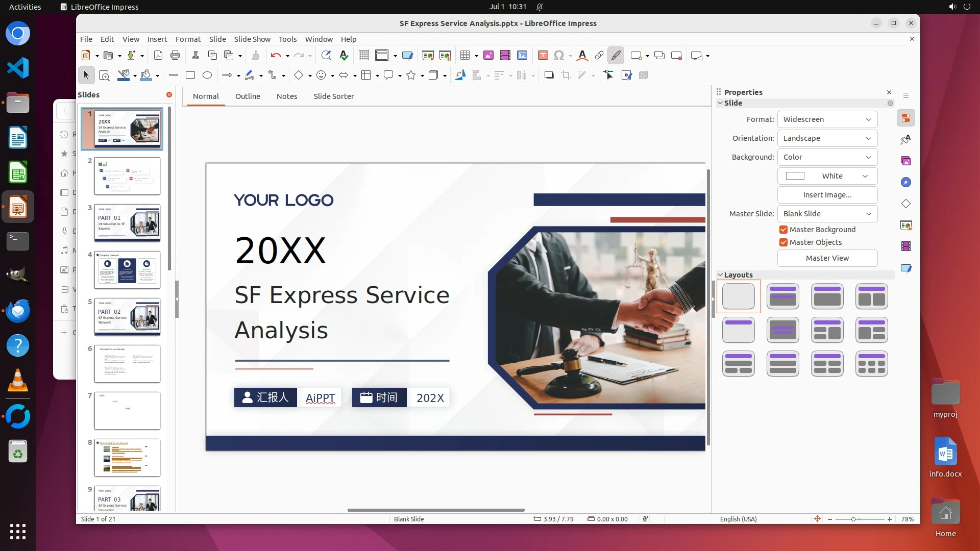Expand the Orientation Landscape dropdown
Viewport: 980px width, 551px height.
pos(827,138)
